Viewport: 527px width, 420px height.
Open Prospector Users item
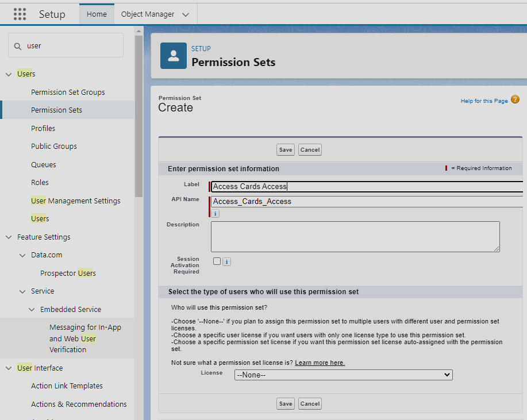click(x=68, y=273)
